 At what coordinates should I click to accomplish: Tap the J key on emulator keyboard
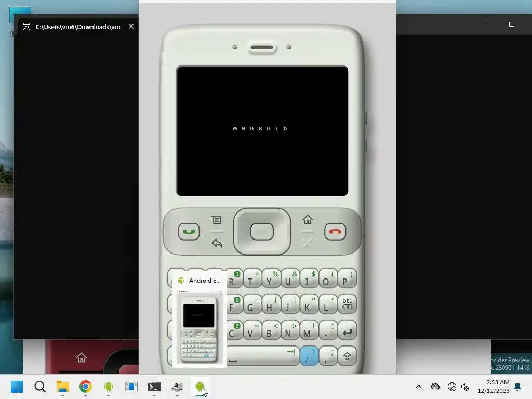coord(290,304)
